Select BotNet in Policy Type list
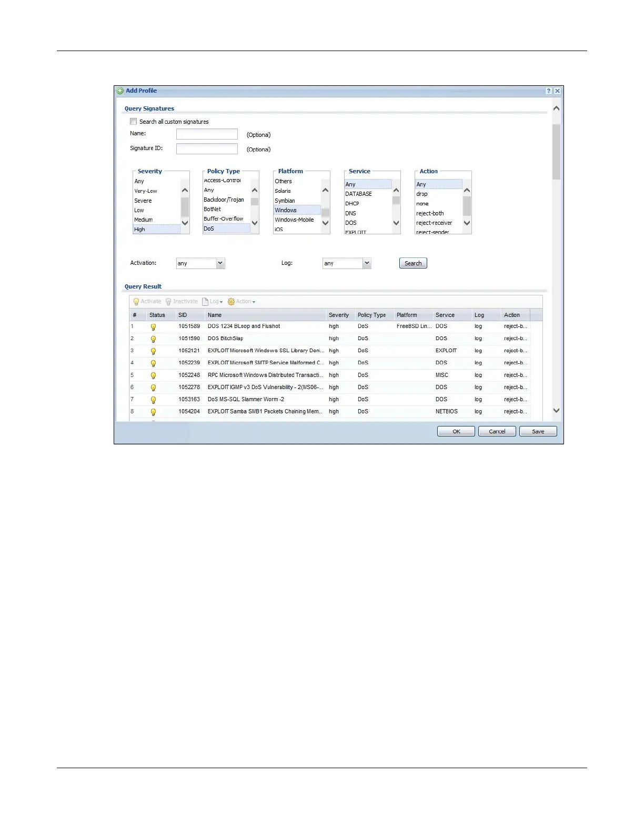This screenshot has width=644, height=834. tap(226, 209)
